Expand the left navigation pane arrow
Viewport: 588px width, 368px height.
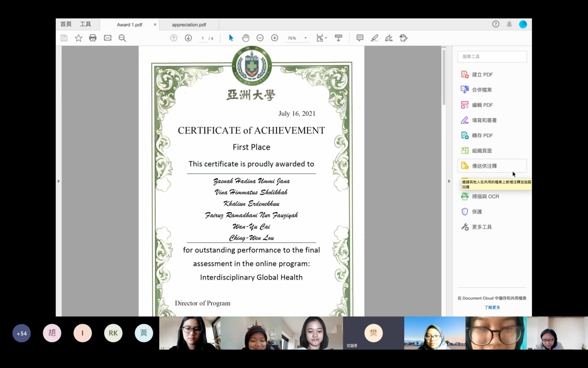59,181
